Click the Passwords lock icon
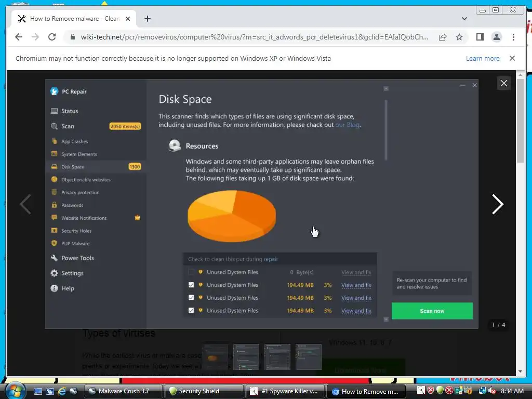This screenshot has height=399, width=532. pos(54,205)
